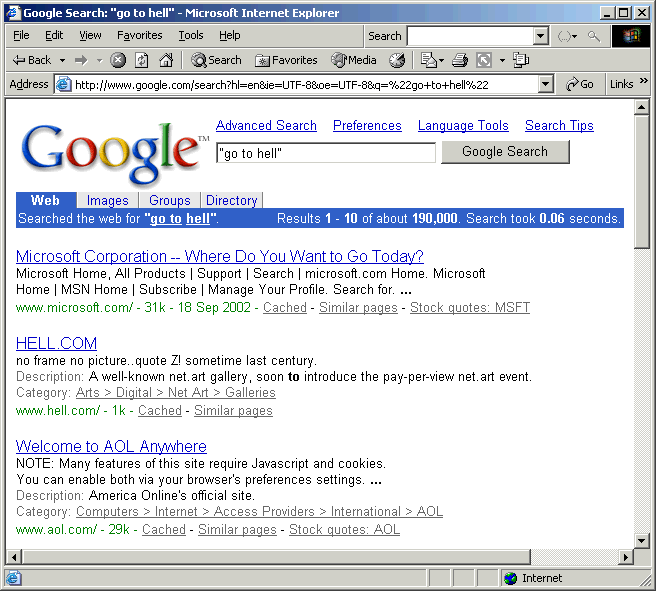Viewport: 656px width, 591px height.
Task: Click the Home icon in toolbar
Action: coord(166,60)
